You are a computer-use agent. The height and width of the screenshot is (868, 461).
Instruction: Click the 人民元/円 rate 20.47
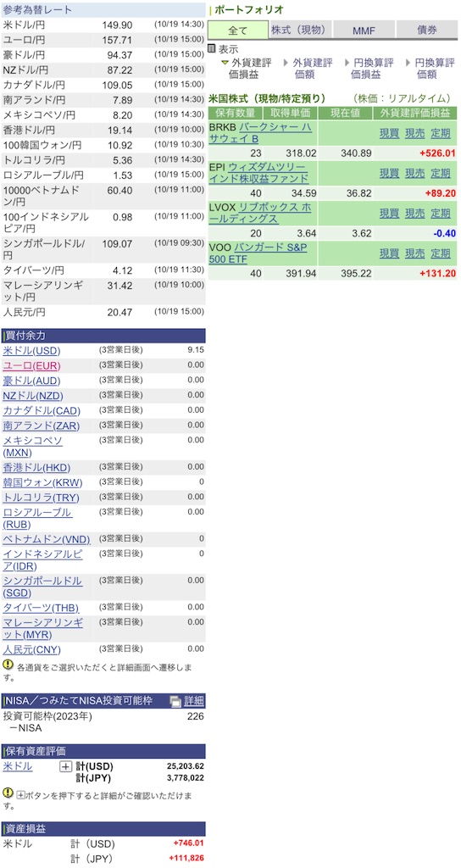pos(120,313)
